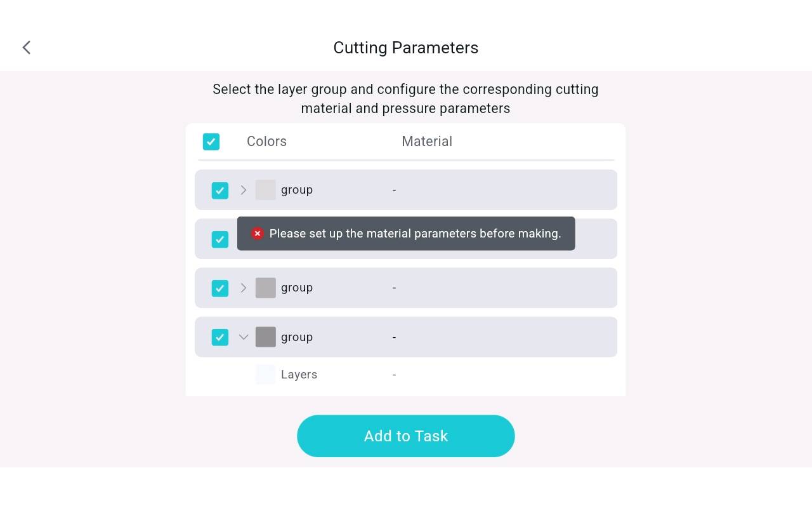Expand the third group with its chevron
Screen dimensions: 812x508
[244, 288]
